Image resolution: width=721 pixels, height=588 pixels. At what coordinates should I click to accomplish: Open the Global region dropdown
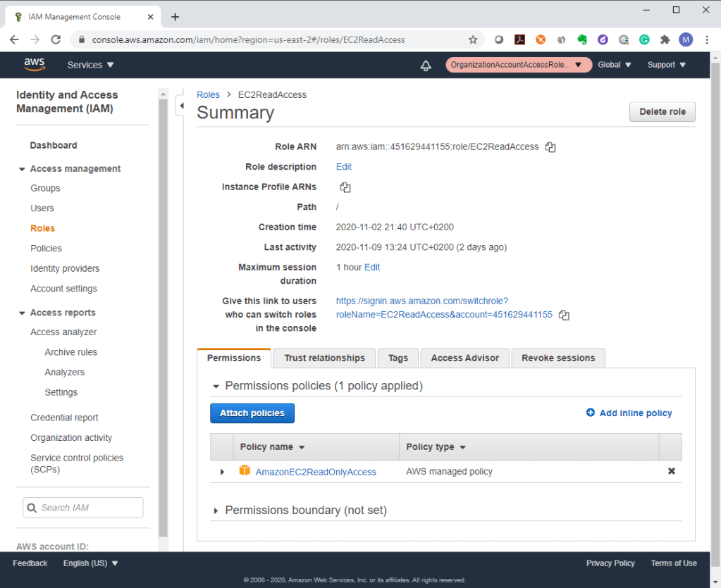(614, 65)
